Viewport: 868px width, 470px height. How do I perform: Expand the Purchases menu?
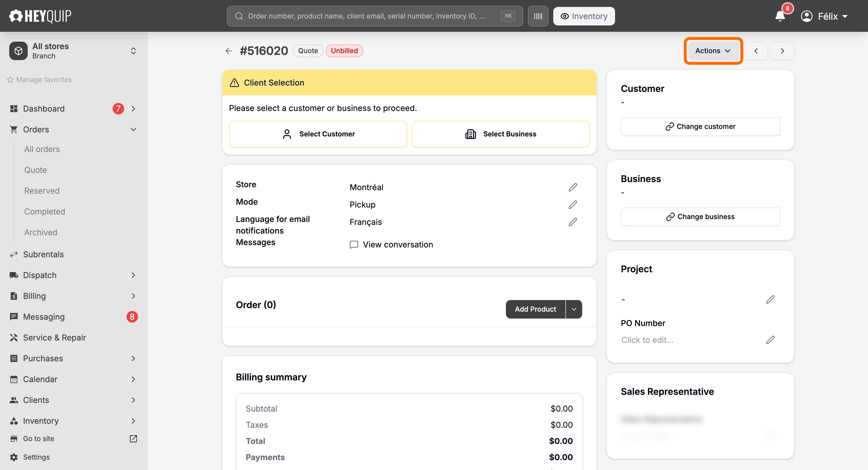[133, 359]
